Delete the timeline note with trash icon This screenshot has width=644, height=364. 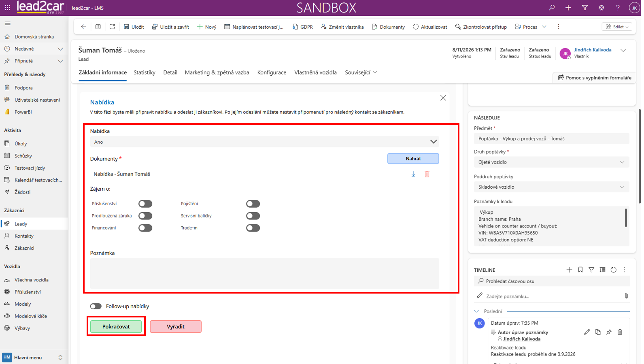click(620, 332)
